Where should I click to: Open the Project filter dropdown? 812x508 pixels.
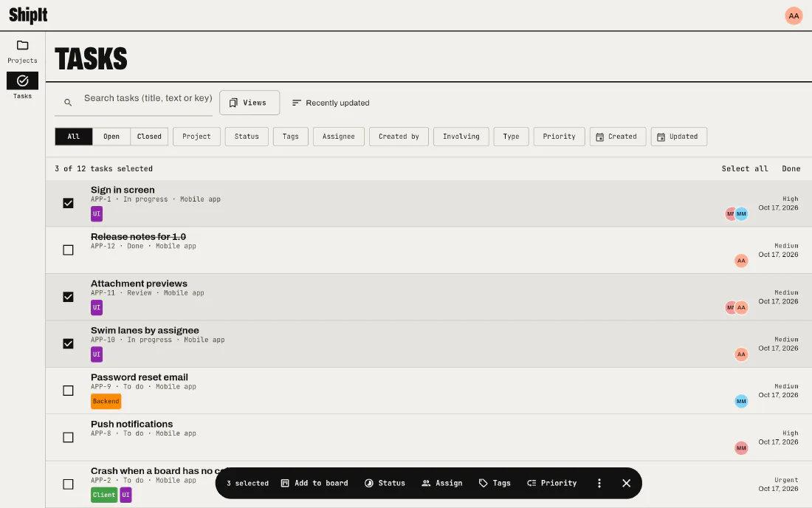[197, 137]
